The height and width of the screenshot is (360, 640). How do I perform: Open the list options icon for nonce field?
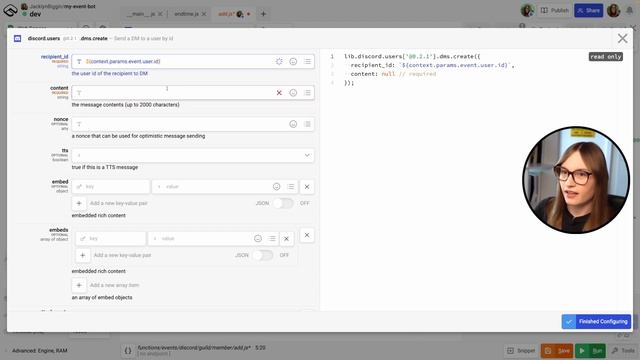(x=307, y=124)
